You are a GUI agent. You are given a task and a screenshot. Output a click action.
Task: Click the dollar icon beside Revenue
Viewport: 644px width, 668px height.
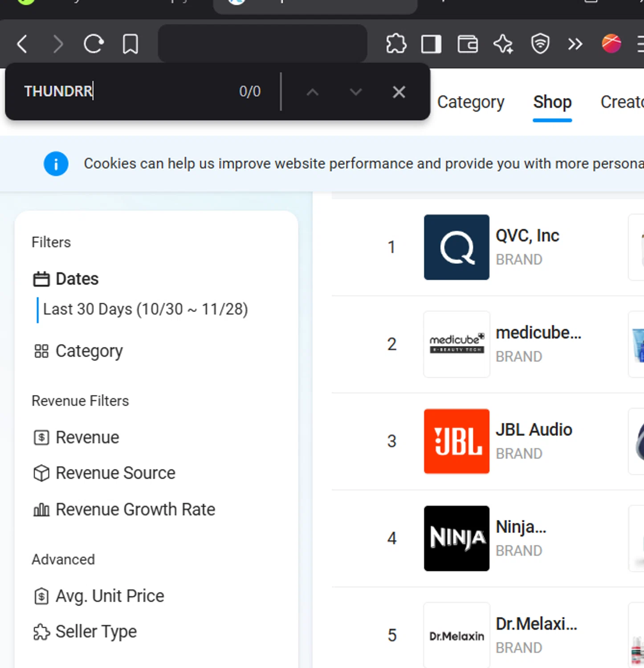click(41, 438)
